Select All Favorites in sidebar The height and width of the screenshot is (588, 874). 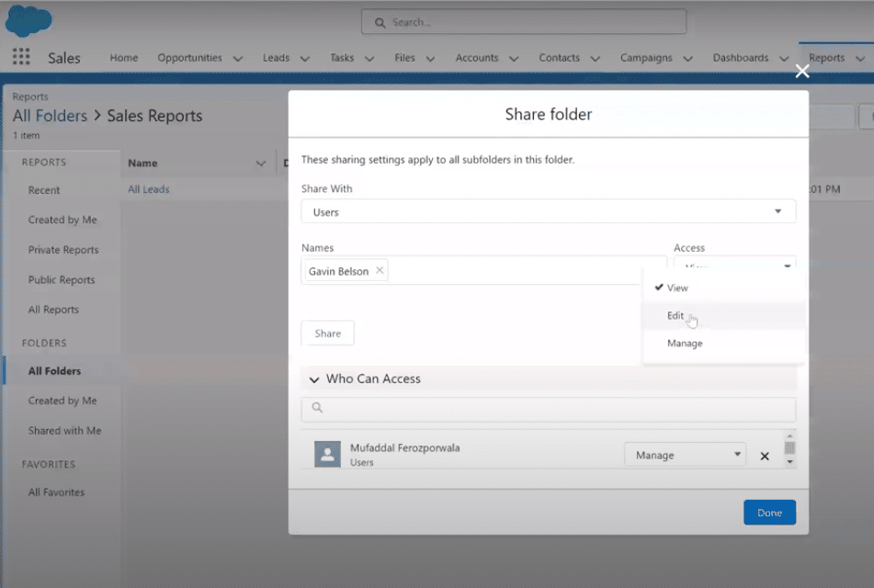[x=56, y=492]
